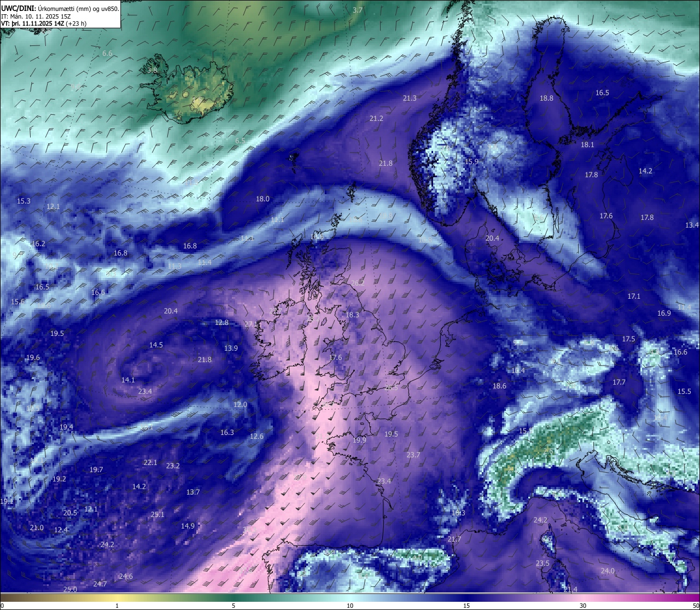The height and width of the screenshot is (610, 700).
Task: Click the 6.6 value northwest of Iceland
Action: click(x=107, y=54)
